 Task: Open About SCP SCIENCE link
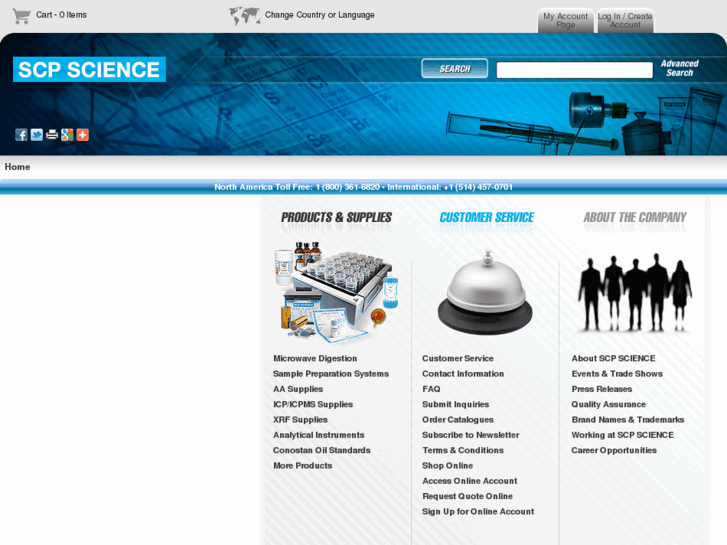pyautogui.click(x=613, y=359)
